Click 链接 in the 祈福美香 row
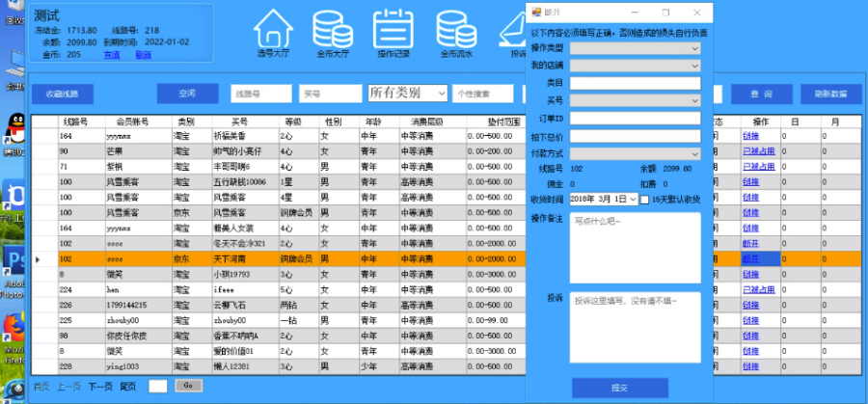868x404 pixels. [x=750, y=136]
